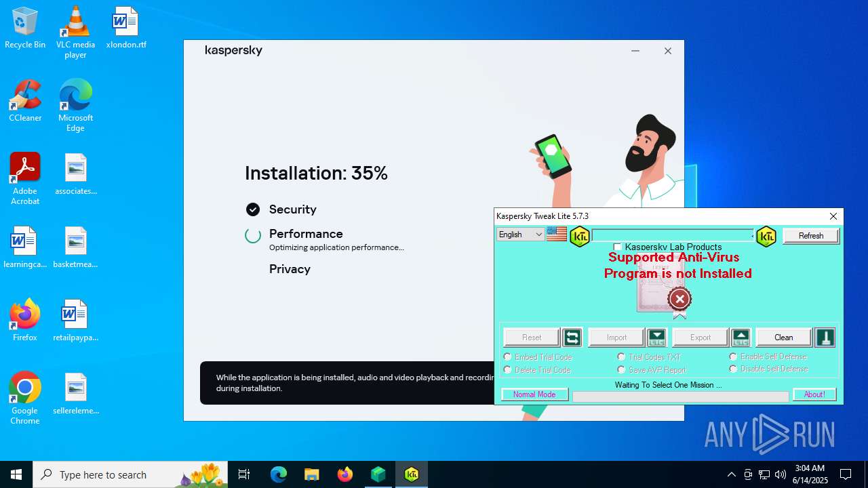
Task: Select the learningca Word document icon
Action: point(25,248)
